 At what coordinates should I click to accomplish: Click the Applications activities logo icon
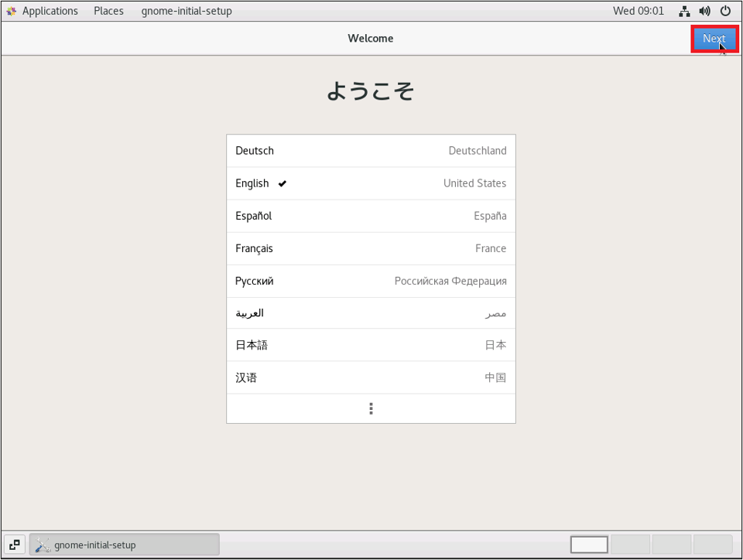(x=11, y=11)
